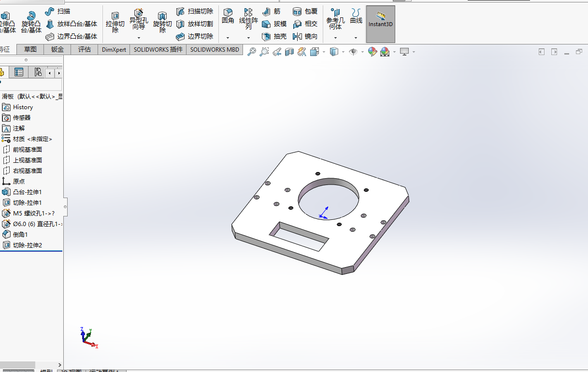Click Apply Scene icon

coord(385,52)
